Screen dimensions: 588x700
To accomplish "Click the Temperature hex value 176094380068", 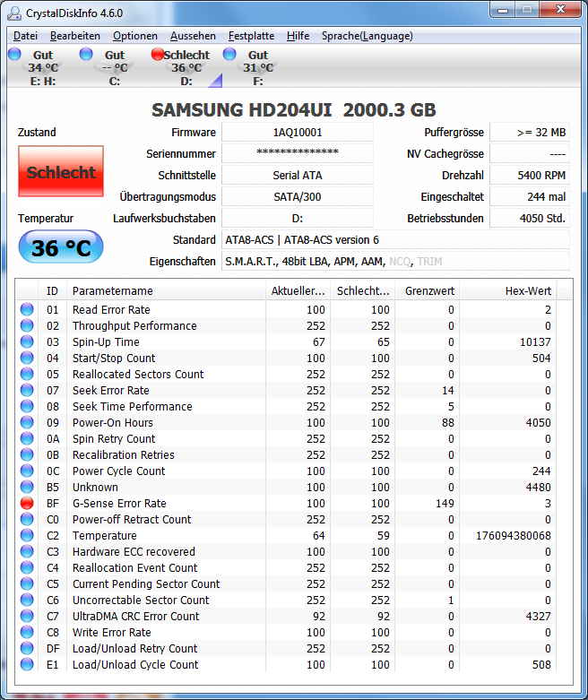I will pyautogui.click(x=514, y=535).
